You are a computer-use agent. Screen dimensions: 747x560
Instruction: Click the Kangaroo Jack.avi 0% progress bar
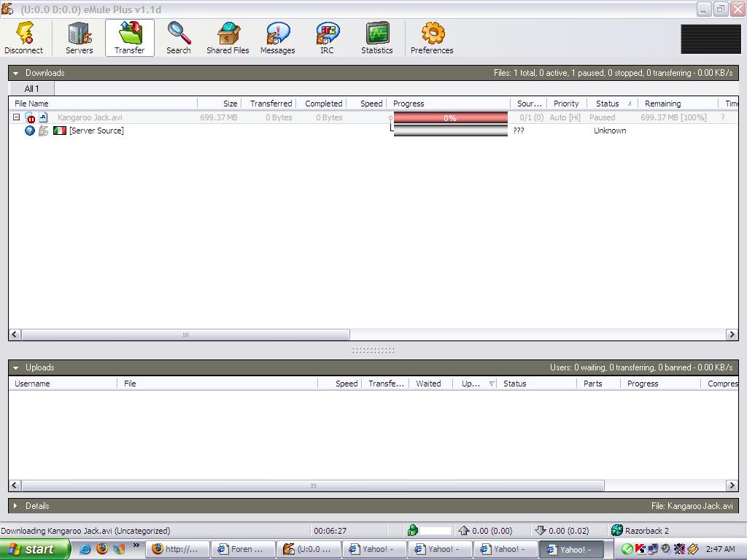[450, 117]
